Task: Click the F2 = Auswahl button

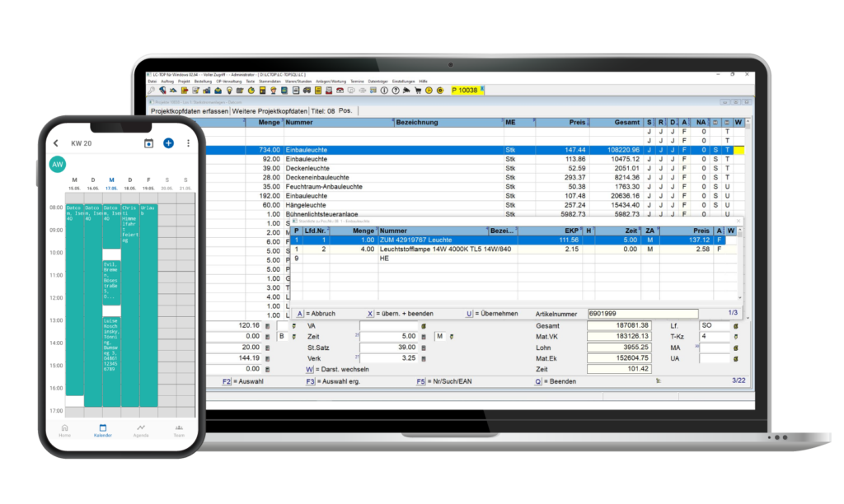Action: tap(243, 381)
